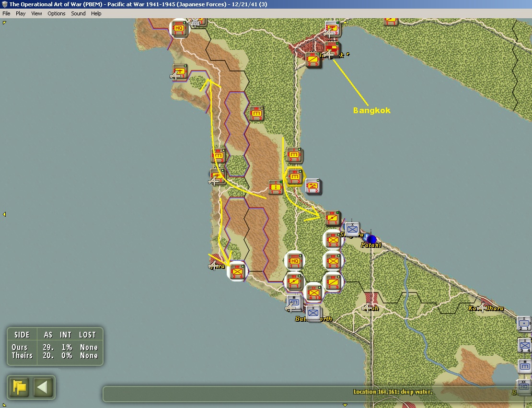Viewport: 532px width, 408px height.
Task: Select the gray X 3-4 infantry at the right edge
Action: pyautogui.click(x=525, y=346)
